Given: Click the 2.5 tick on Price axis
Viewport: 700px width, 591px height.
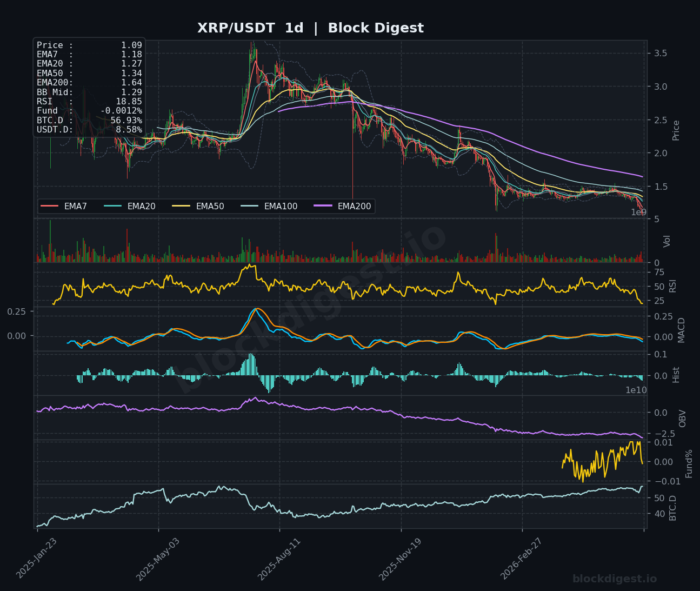Looking at the screenshot, I should (661, 120).
